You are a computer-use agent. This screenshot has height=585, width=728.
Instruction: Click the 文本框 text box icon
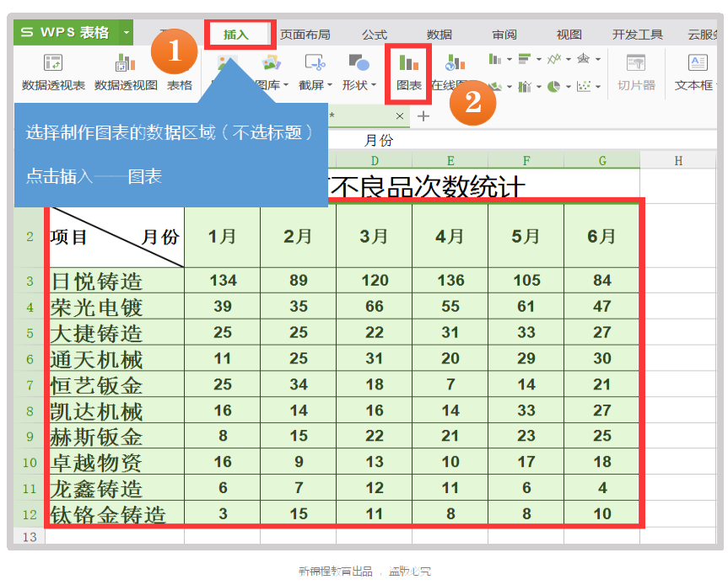point(698,62)
